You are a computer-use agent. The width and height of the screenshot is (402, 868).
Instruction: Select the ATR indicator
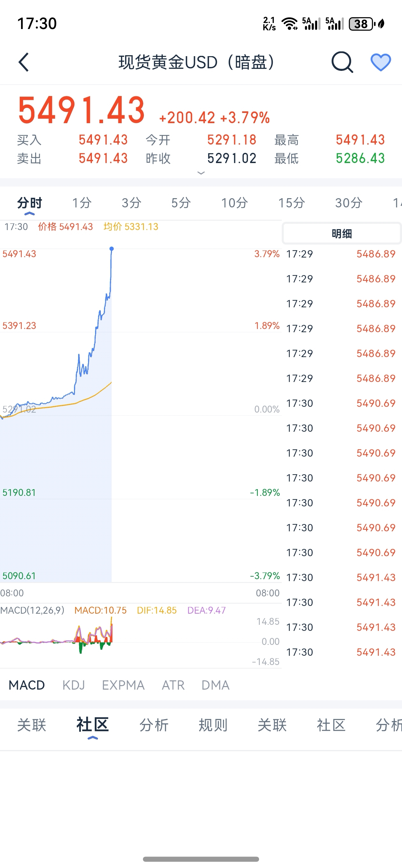pyautogui.click(x=173, y=685)
